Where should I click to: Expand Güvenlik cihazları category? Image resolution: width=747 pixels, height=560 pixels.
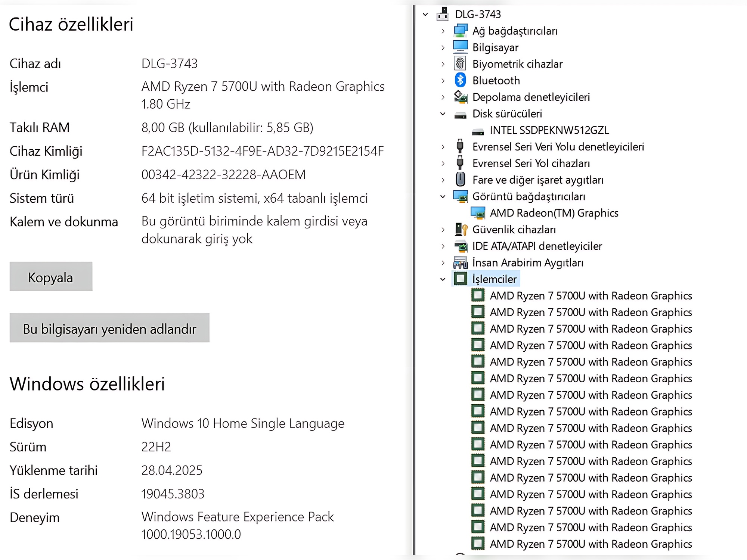pyautogui.click(x=443, y=230)
